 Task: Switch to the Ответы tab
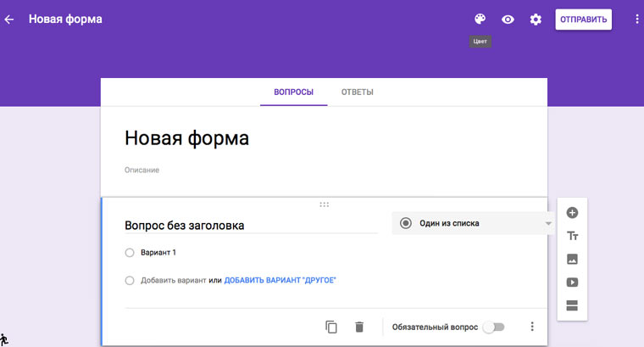click(357, 92)
